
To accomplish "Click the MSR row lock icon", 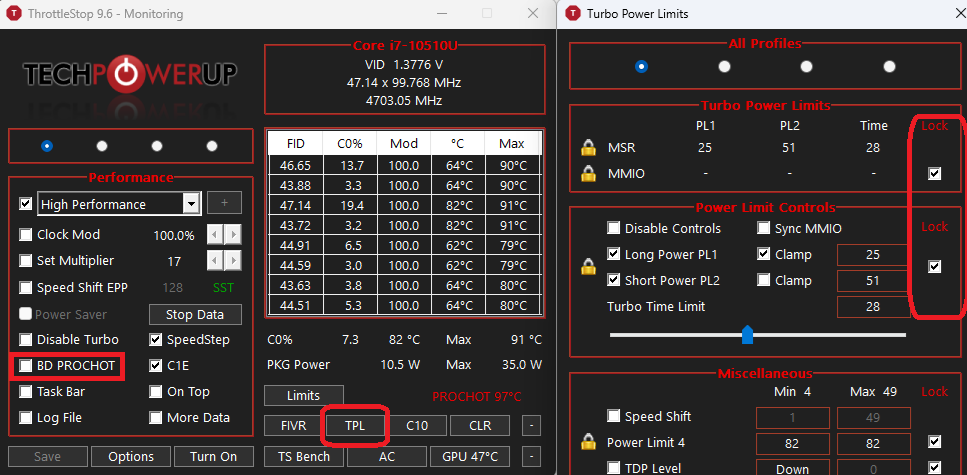I will click(x=588, y=148).
